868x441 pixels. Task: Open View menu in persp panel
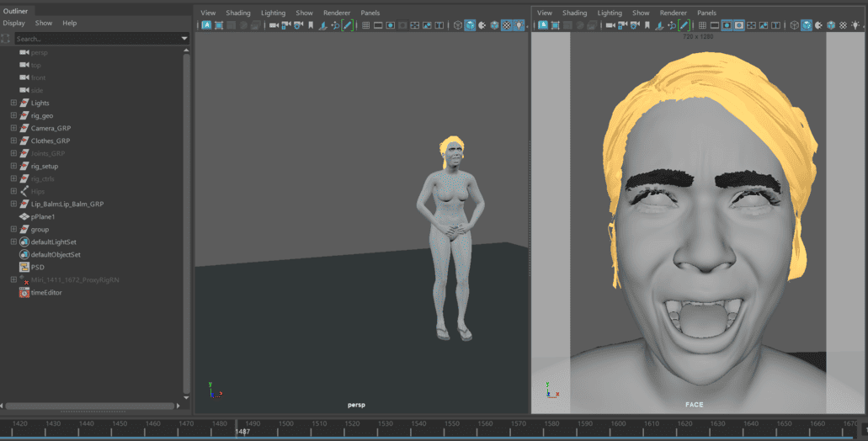pyautogui.click(x=208, y=13)
